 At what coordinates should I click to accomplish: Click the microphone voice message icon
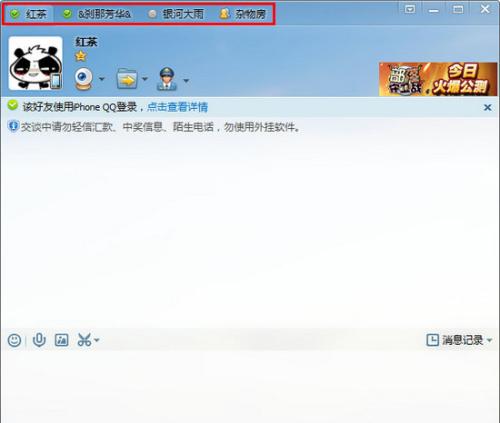pyautogui.click(x=39, y=340)
